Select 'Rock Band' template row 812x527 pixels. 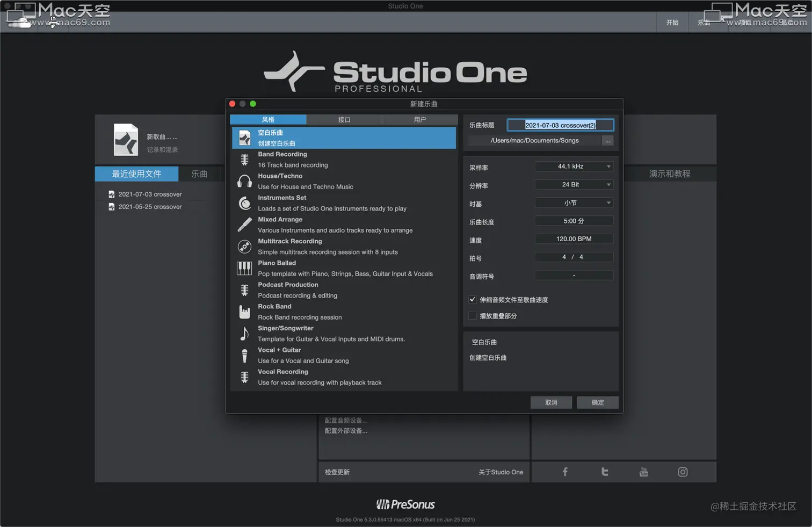pos(344,312)
